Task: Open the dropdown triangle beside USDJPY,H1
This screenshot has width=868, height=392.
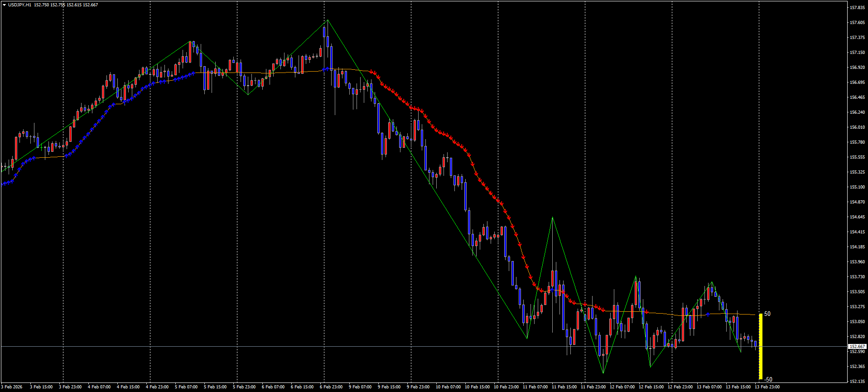Action: [4, 5]
